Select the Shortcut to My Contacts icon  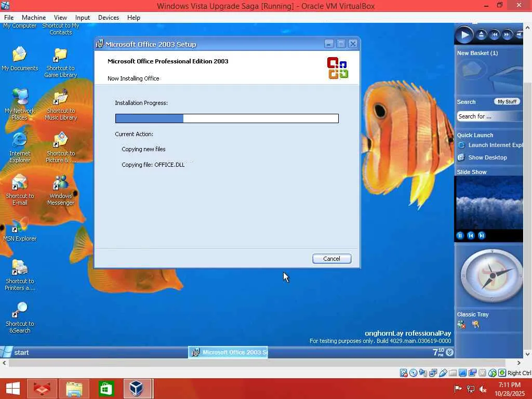coord(61,29)
